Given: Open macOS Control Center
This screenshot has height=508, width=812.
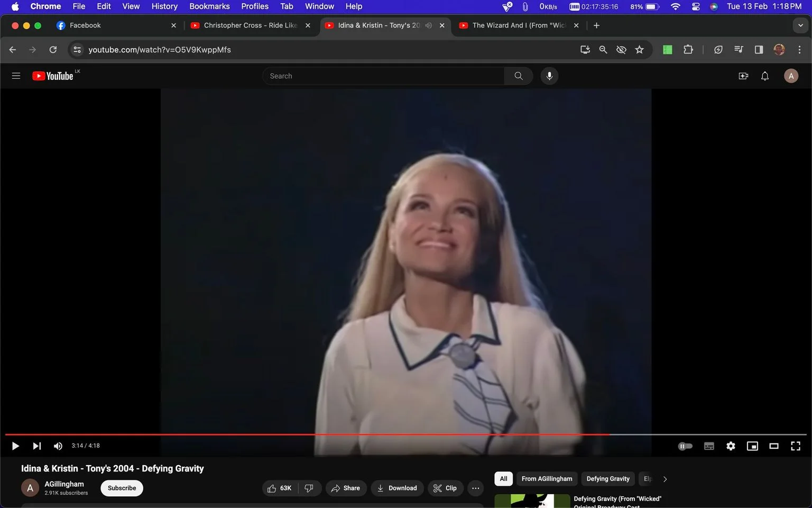Looking at the screenshot, I should pyautogui.click(x=696, y=6).
